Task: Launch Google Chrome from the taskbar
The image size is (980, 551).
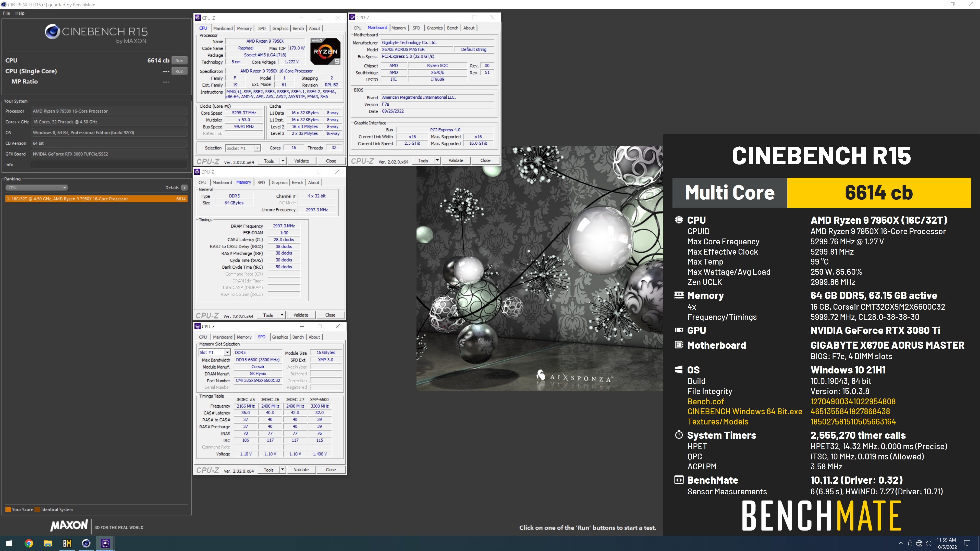Action: [x=29, y=543]
